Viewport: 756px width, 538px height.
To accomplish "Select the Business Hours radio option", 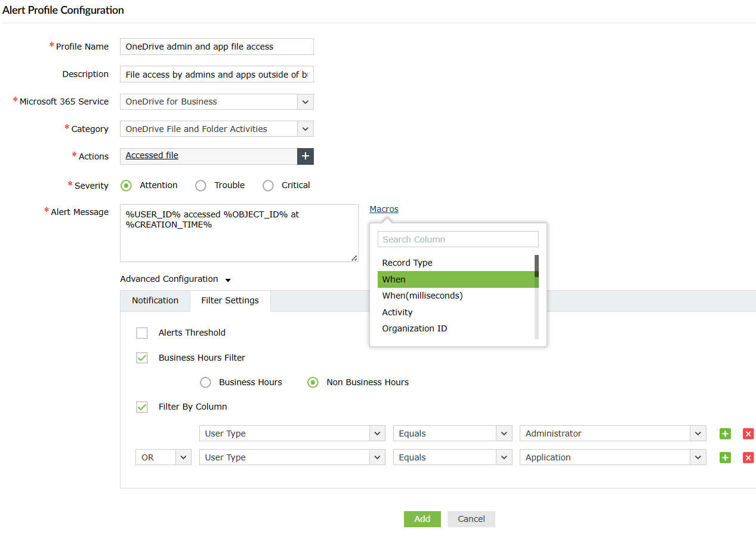I will [x=206, y=383].
